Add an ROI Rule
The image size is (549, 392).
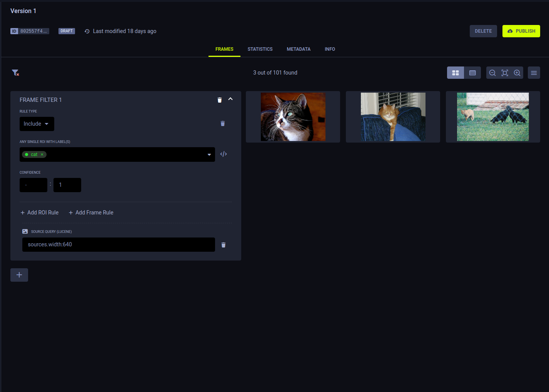click(39, 212)
